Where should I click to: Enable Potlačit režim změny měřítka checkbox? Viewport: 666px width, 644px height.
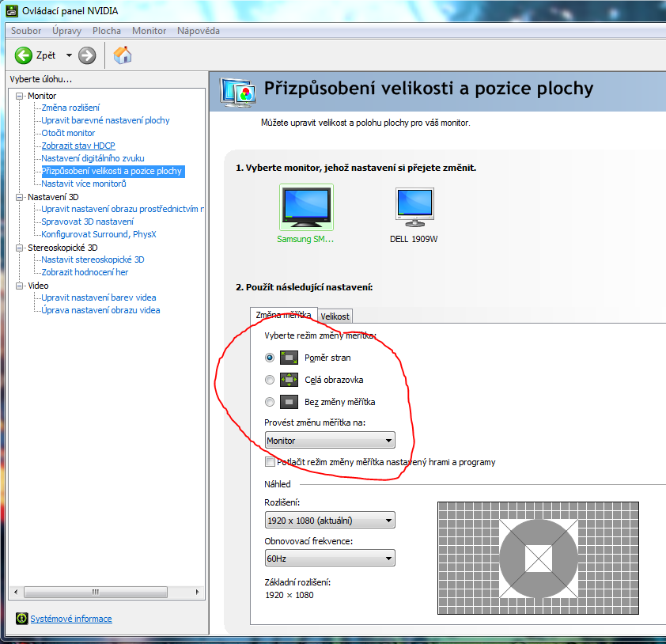click(x=271, y=462)
